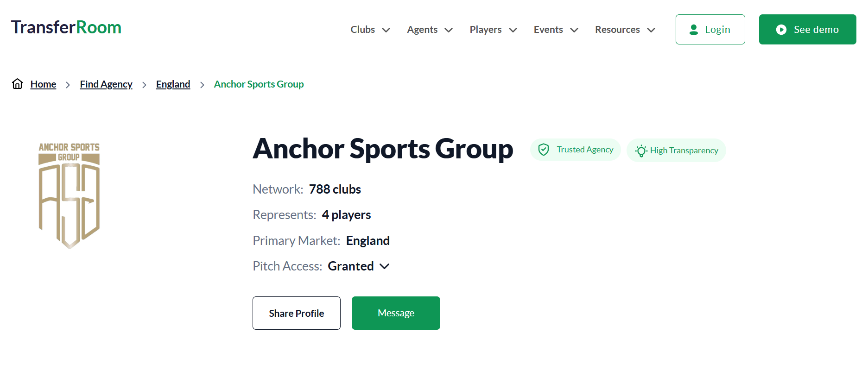Click the Trusted Agency shield icon
868x377 pixels.
(x=544, y=150)
